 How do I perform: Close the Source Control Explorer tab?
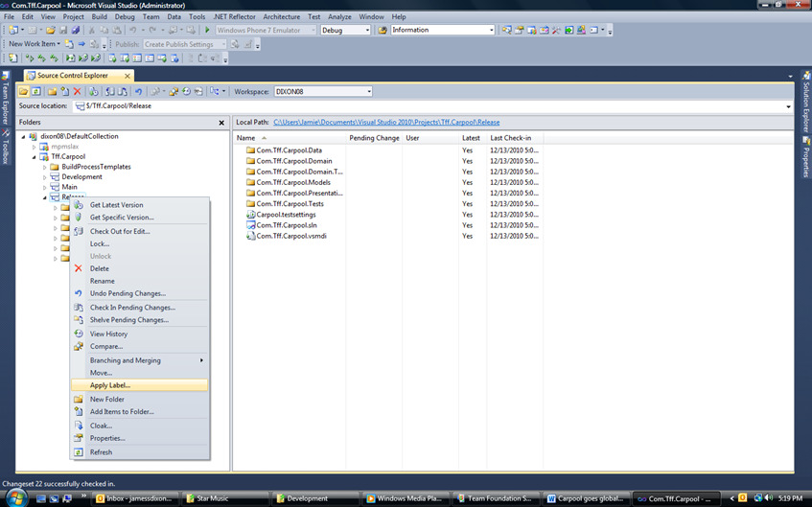pyautogui.click(x=127, y=76)
